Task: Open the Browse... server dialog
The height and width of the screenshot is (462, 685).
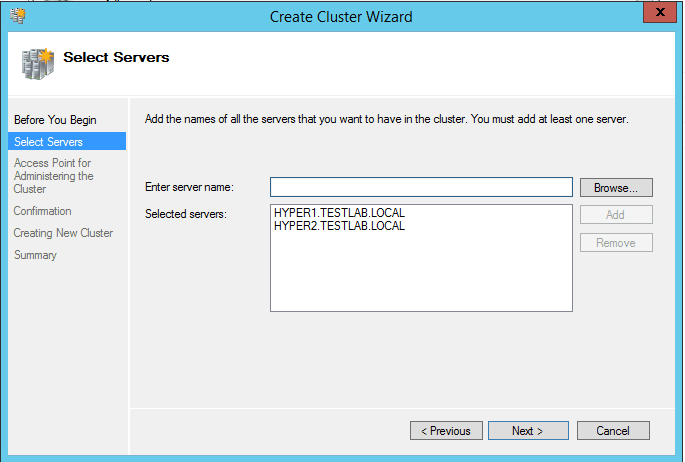Action: (616, 188)
